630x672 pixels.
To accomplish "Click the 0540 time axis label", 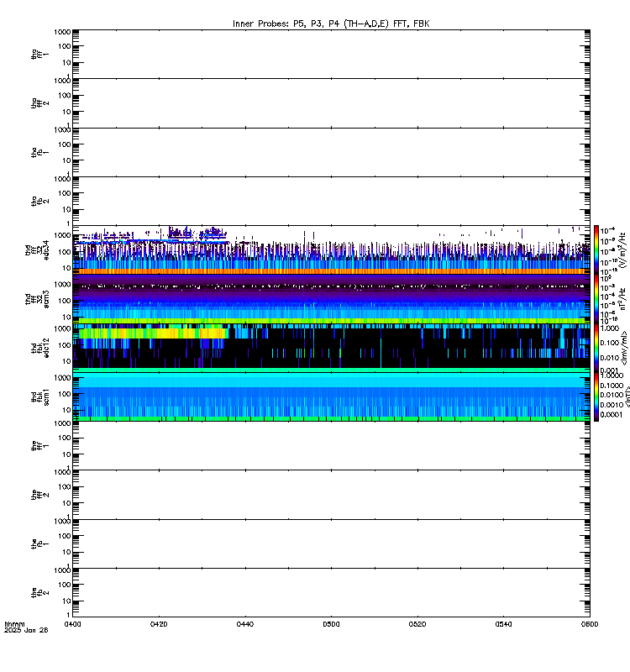I will [503, 624].
